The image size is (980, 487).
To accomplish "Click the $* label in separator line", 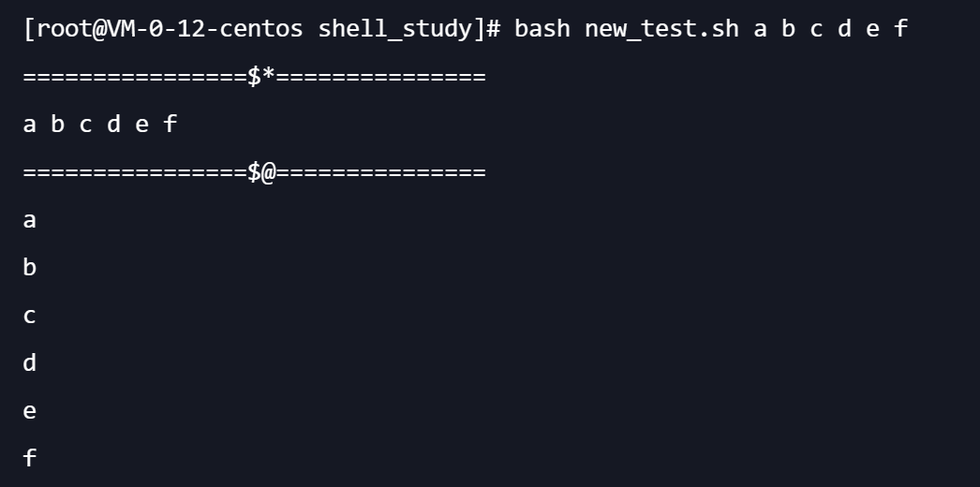I will pyautogui.click(x=261, y=76).
